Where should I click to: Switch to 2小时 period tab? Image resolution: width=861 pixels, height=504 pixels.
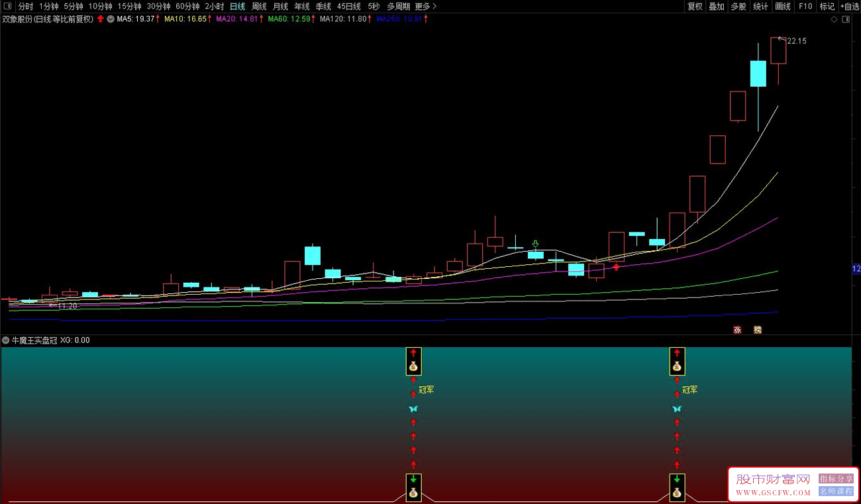point(215,6)
